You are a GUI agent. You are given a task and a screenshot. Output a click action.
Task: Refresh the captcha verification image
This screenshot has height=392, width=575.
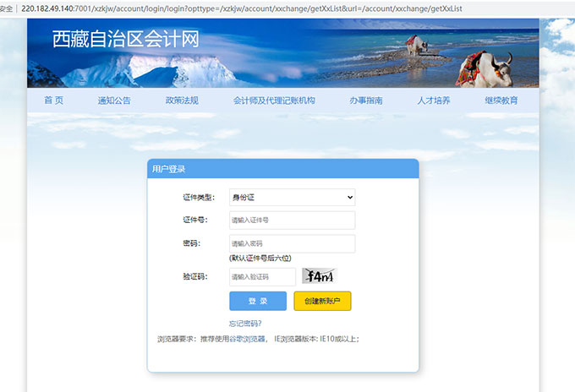click(x=320, y=276)
